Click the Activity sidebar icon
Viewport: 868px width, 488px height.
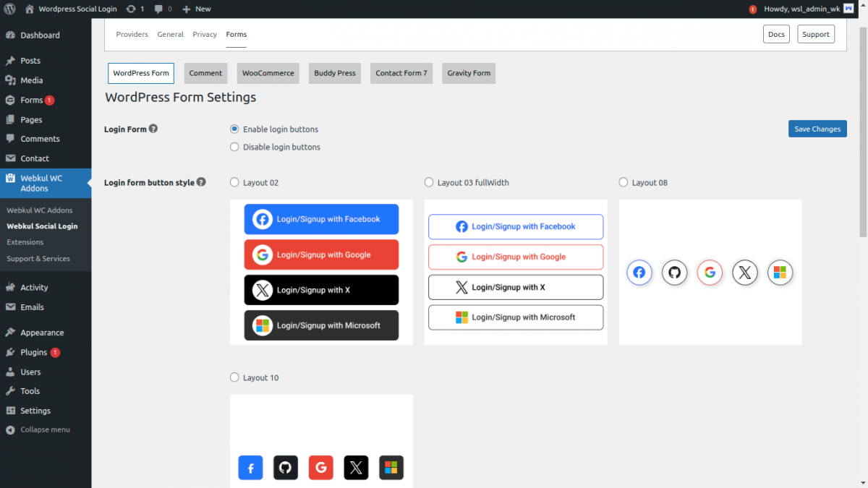point(10,287)
